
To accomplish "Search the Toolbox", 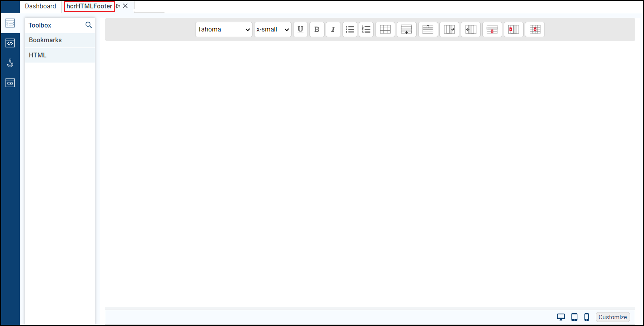I will point(89,25).
